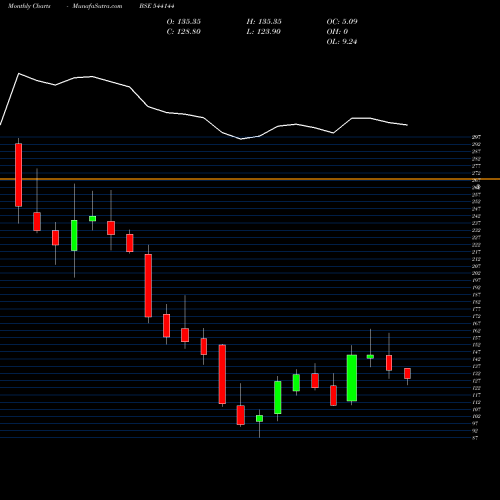The image size is (500, 500).
Task: Click the 'OL: 9.24' reading
Action: tap(342, 41)
